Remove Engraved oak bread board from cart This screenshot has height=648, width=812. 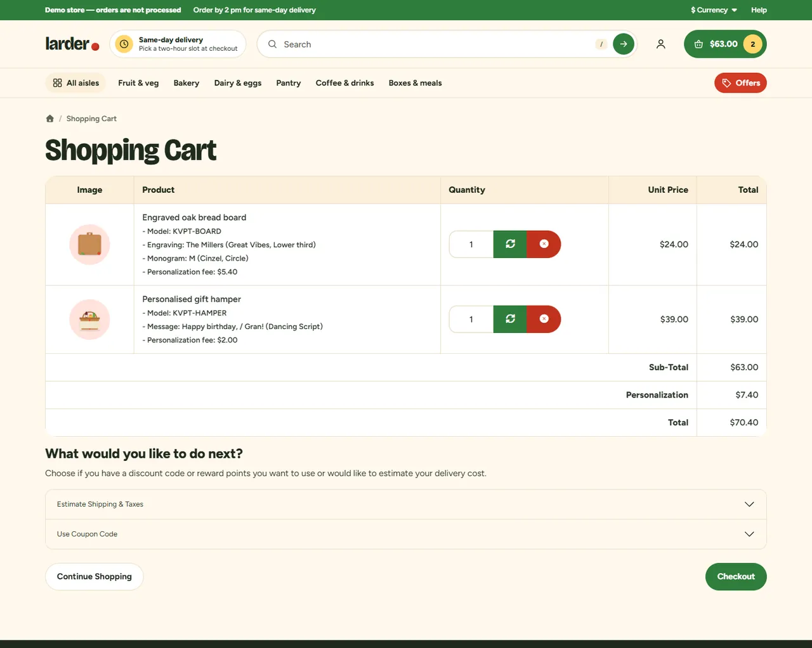click(544, 244)
